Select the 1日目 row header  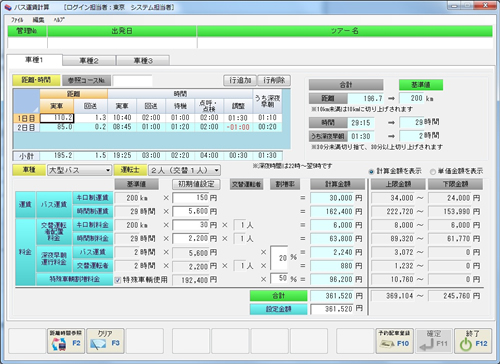[x=26, y=118]
